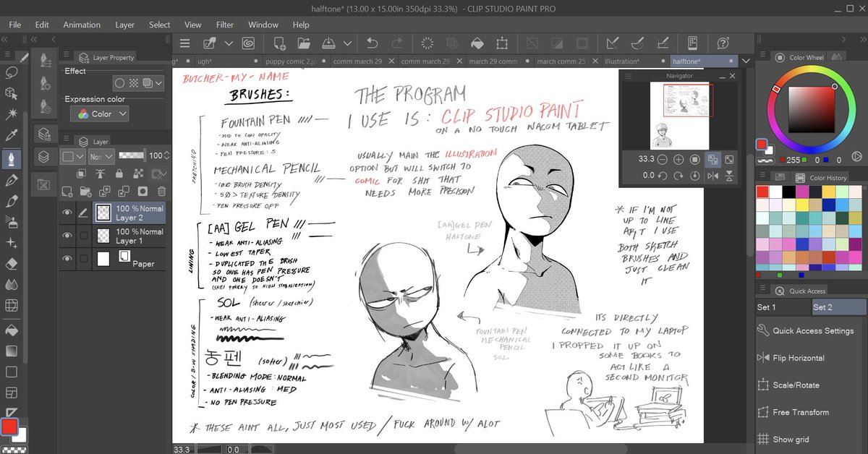
Task: Open the File menu
Action: pos(15,25)
